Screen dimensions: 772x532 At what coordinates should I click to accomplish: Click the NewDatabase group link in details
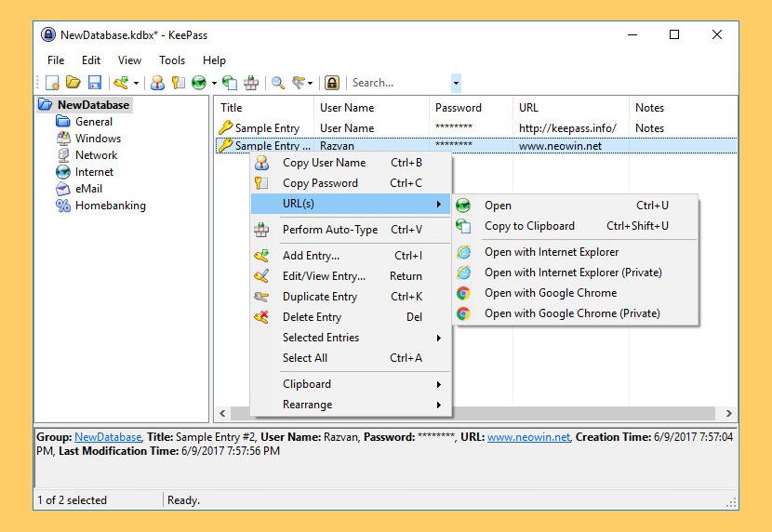pyautogui.click(x=108, y=437)
